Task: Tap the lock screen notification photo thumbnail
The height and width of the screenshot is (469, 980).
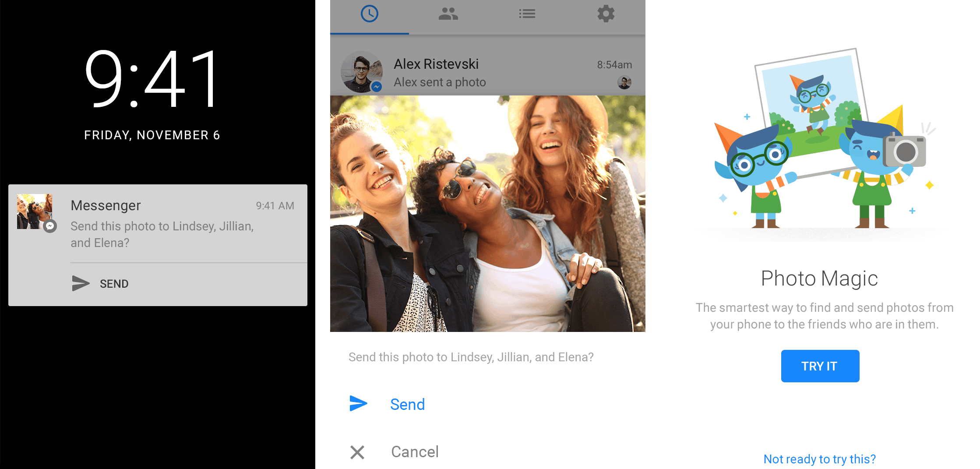Action: [x=35, y=212]
